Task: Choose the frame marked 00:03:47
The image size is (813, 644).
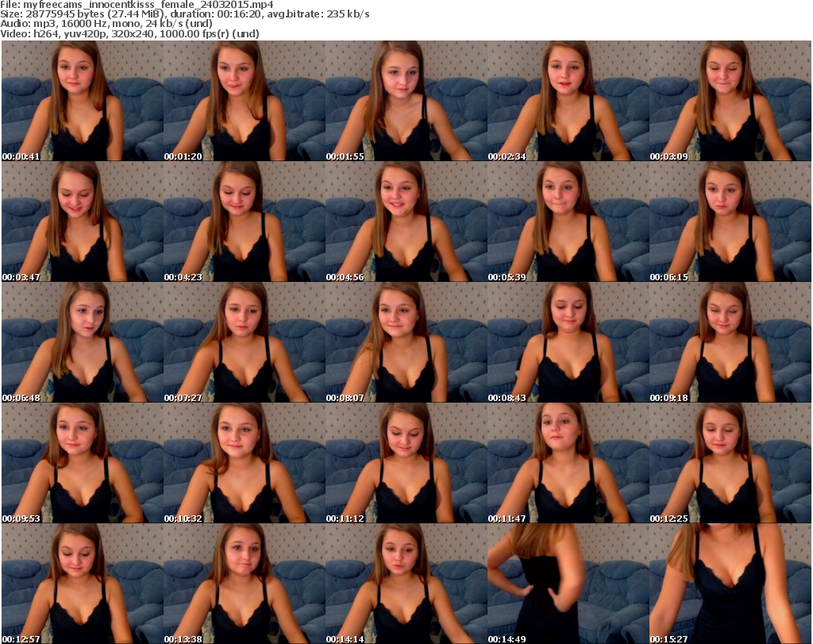Action: coord(83,222)
